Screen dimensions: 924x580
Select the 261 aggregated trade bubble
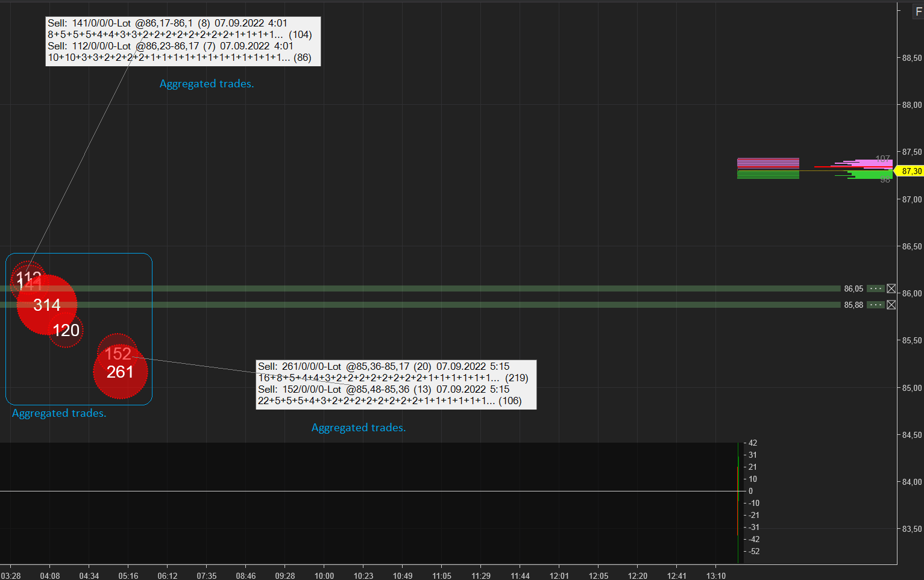121,372
